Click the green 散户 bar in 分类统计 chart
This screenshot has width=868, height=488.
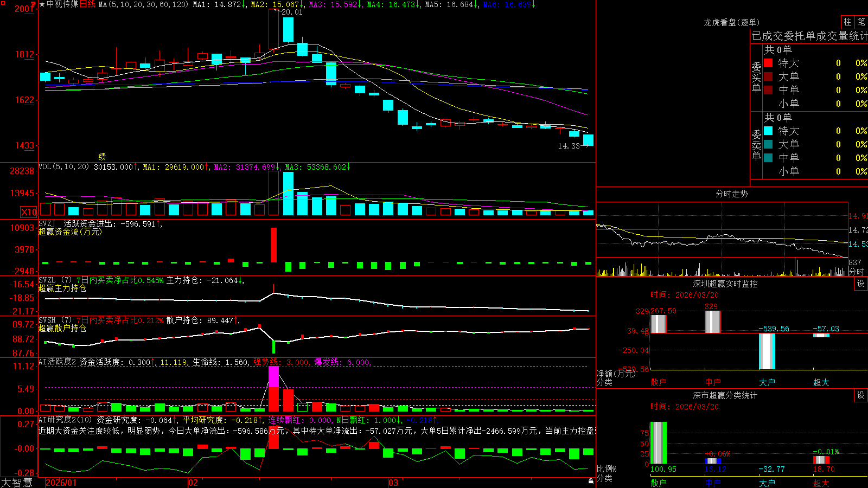pyautogui.click(x=659, y=443)
